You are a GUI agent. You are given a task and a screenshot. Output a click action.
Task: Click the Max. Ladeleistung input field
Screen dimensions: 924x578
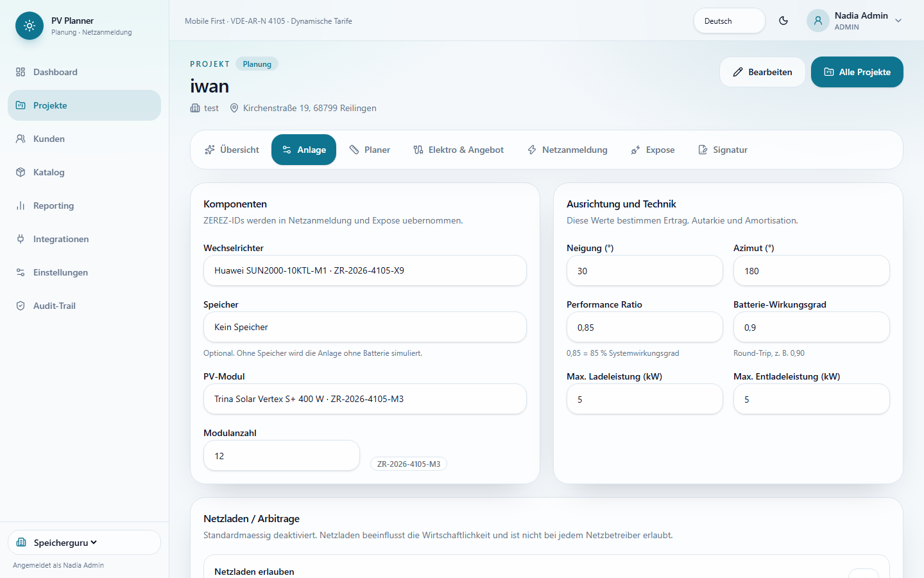point(645,399)
